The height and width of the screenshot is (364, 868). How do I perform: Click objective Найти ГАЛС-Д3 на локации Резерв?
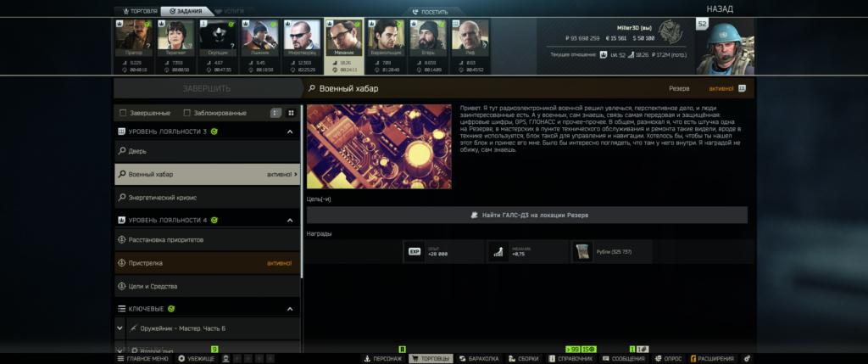527,215
